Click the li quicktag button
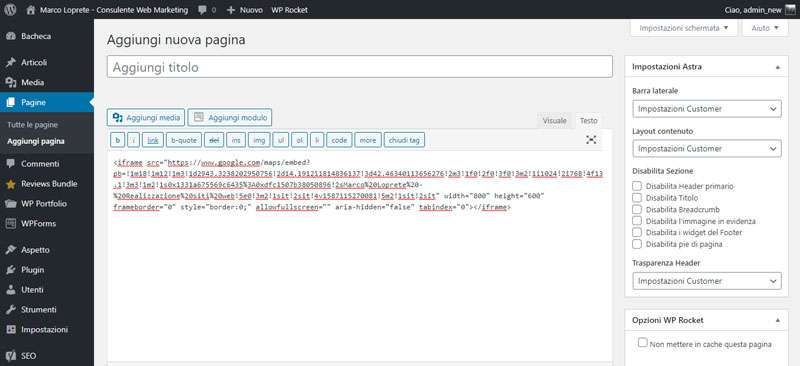The image size is (800, 366). click(x=317, y=140)
